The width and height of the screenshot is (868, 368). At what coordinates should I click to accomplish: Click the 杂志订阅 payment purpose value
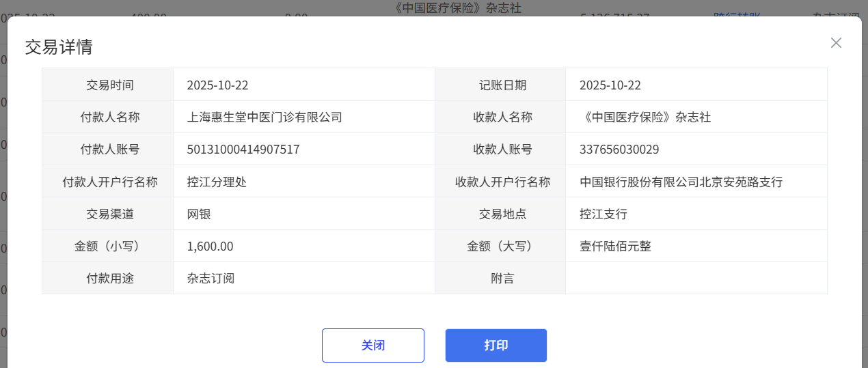click(x=211, y=279)
